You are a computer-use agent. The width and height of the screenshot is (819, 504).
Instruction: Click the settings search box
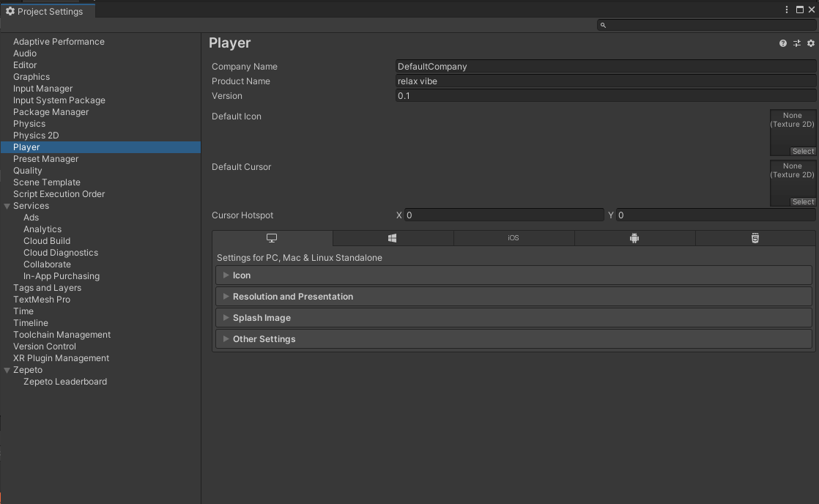[x=707, y=25]
